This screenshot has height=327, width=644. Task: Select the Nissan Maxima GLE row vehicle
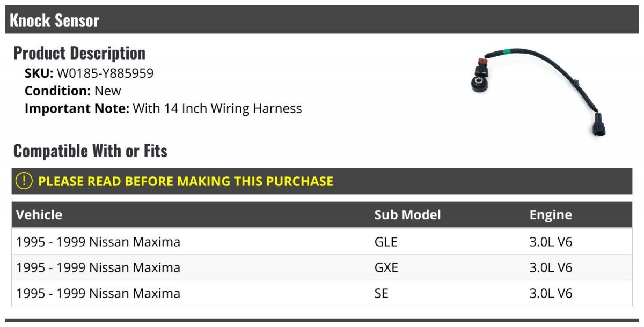[98, 242]
